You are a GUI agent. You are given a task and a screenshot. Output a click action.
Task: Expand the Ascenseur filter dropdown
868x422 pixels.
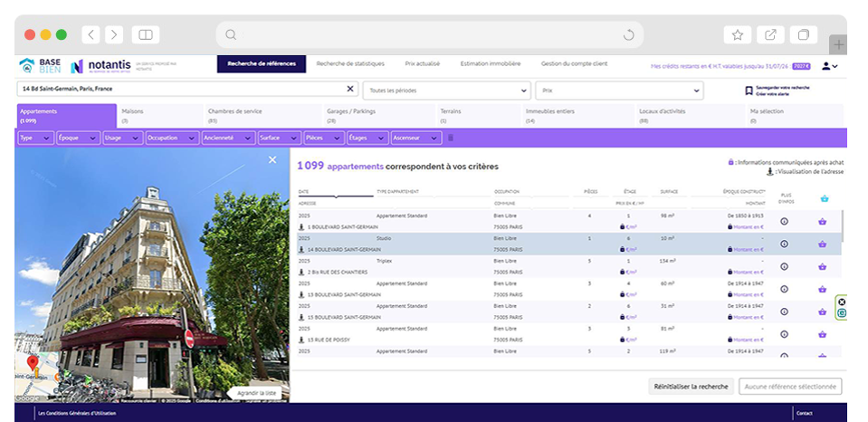point(415,139)
